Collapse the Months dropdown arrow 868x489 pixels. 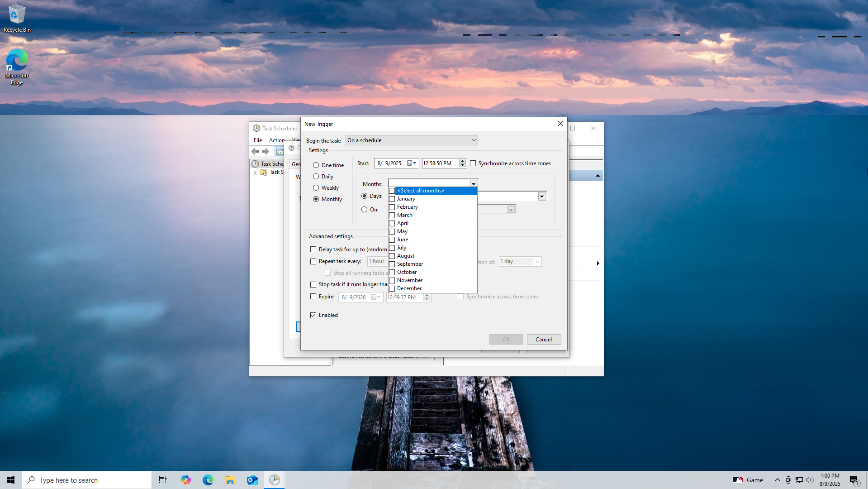[474, 184]
